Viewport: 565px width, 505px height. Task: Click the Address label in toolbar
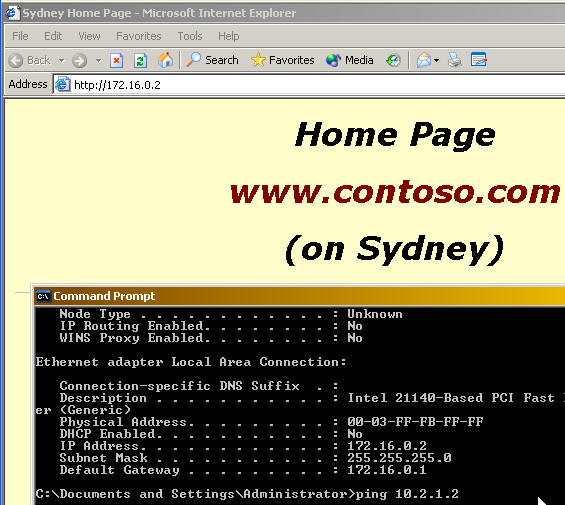pyautogui.click(x=28, y=84)
